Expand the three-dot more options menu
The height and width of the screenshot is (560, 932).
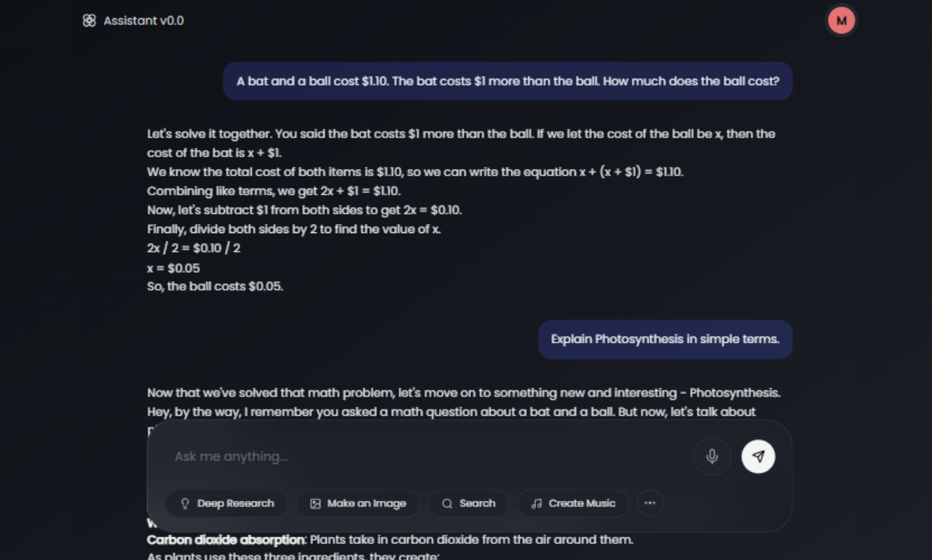[649, 502]
